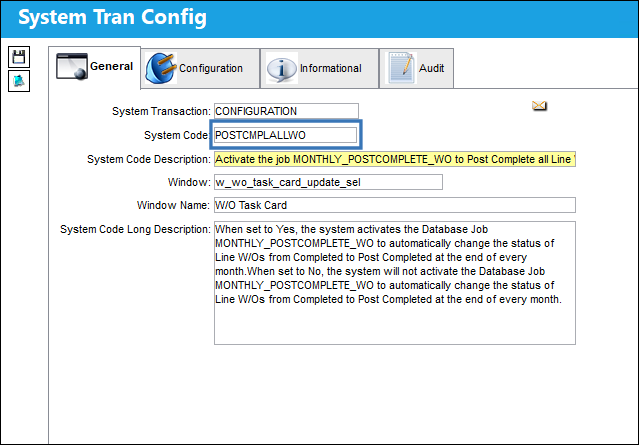Click the Window Name field W/O Task Card

point(395,205)
